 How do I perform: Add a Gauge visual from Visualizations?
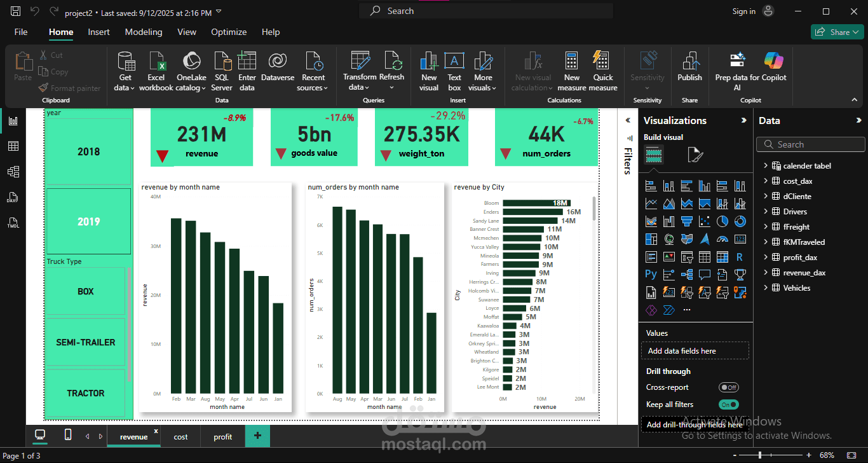click(722, 239)
